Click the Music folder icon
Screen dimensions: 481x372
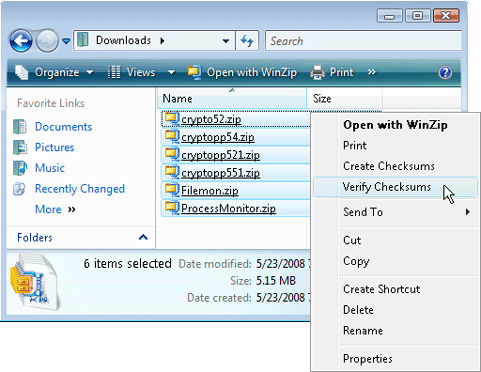point(20,168)
